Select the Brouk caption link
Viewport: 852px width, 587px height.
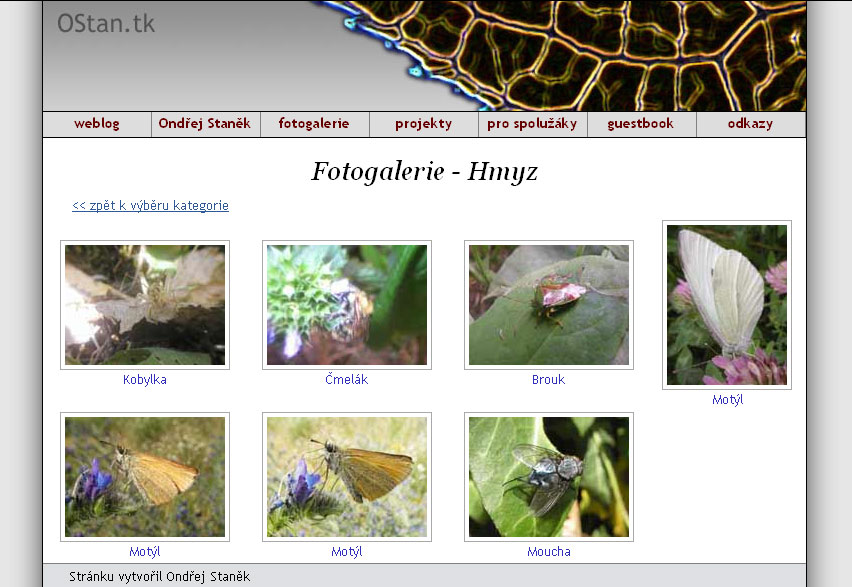click(x=549, y=380)
